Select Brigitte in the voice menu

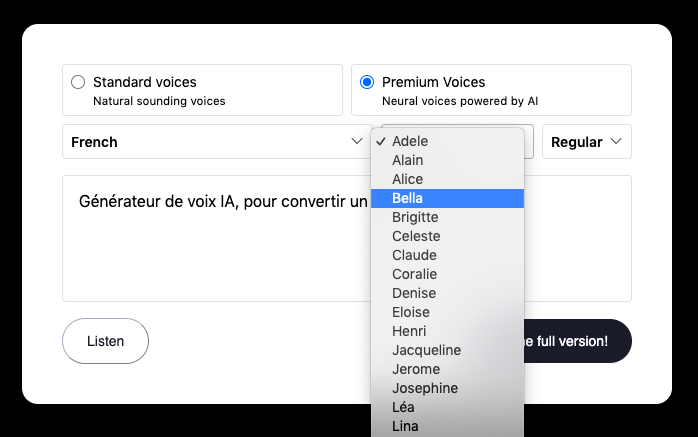tap(415, 217)
